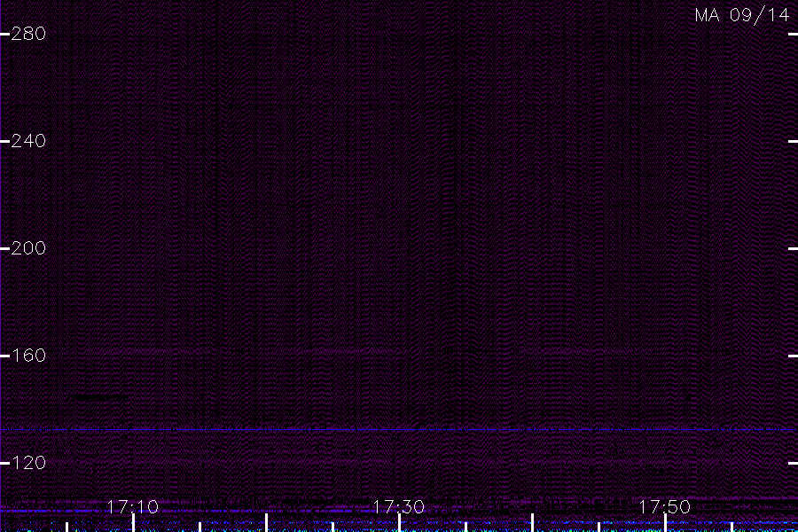The width and height of the screenshot is (798, 532).
Task: Click the 17:30 time label
Action: [398, 506]
